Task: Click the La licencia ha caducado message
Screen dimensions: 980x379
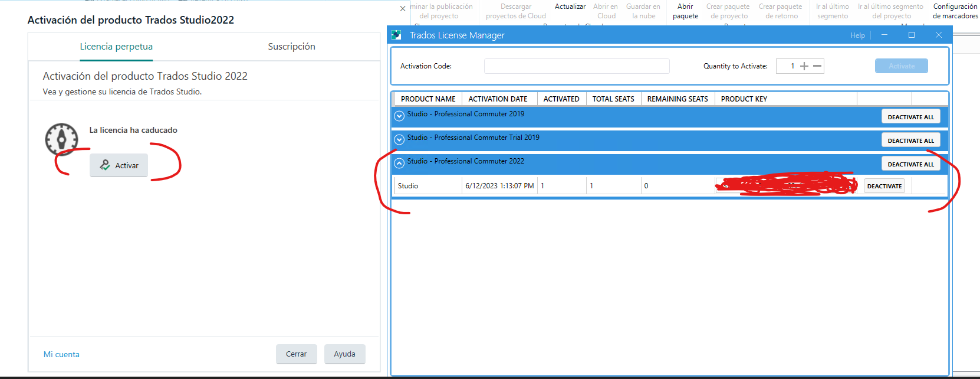Action: pos(133,130)
